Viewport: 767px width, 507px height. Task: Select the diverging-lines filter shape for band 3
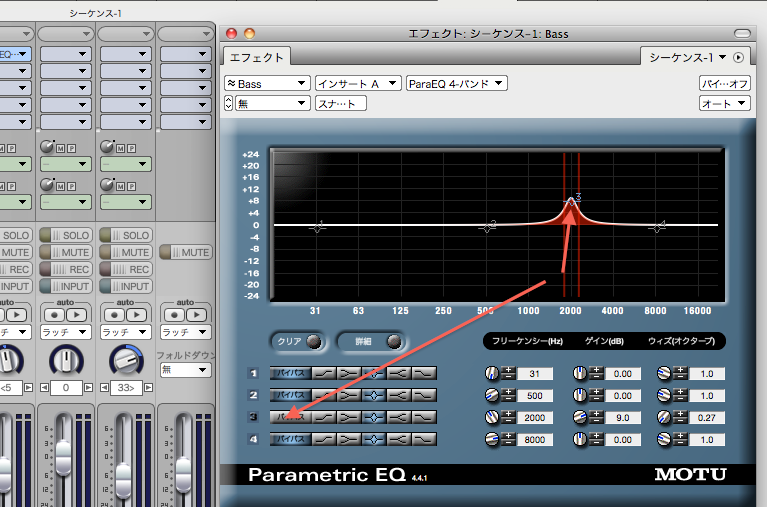(399, 417)
